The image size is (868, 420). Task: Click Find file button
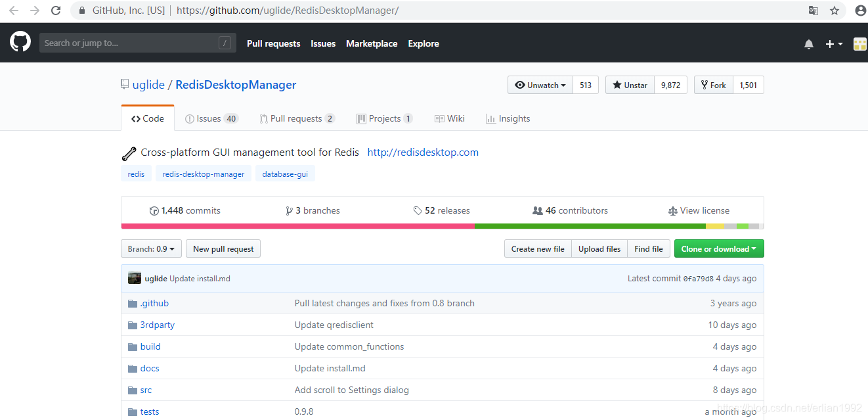(x=649, y=249)
